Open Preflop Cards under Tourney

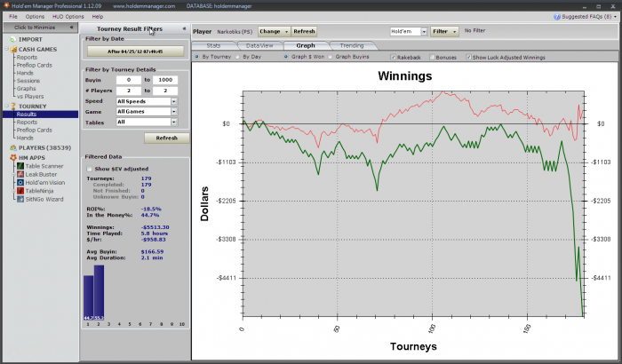tap(34, 130)
